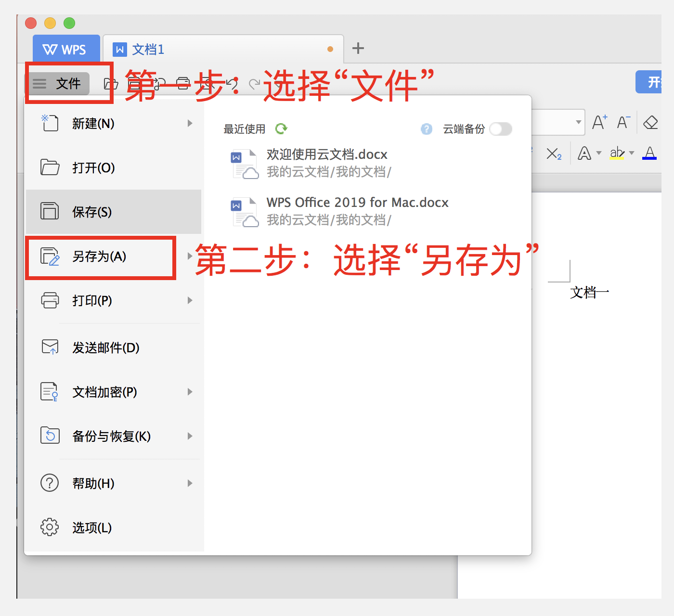Click the blue 开 ribbon tab button

point(649,82)
